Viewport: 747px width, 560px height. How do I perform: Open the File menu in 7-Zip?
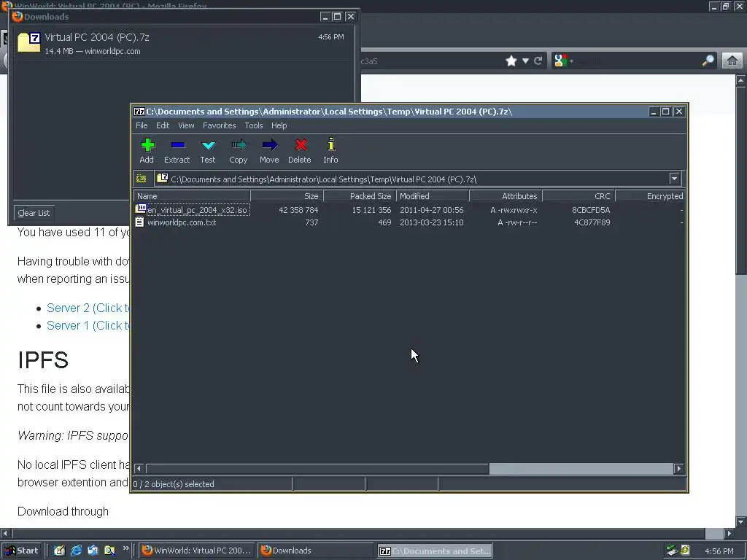click(x=142, y=125)
